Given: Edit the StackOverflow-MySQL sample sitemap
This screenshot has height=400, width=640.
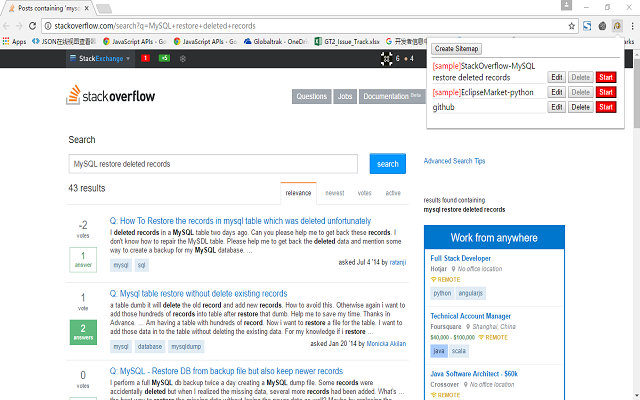Looking at the screenshot, I should [x=557, y=77].
